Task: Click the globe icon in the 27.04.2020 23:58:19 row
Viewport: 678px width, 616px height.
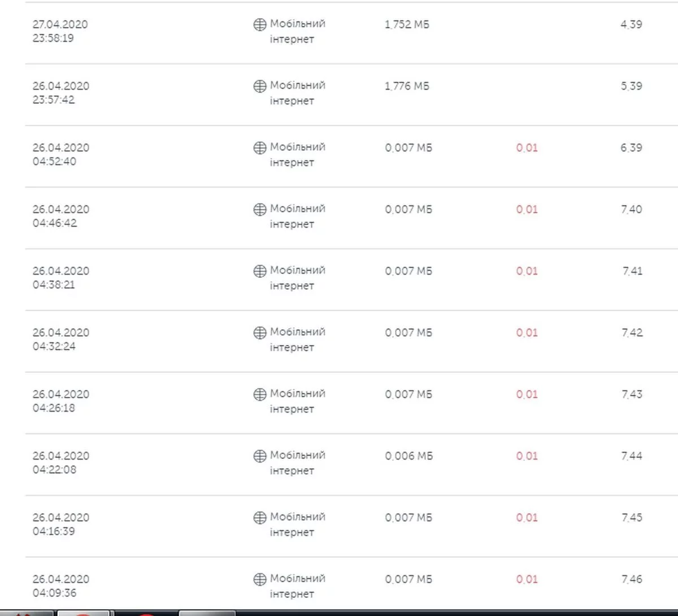Action: click(259, 24)
